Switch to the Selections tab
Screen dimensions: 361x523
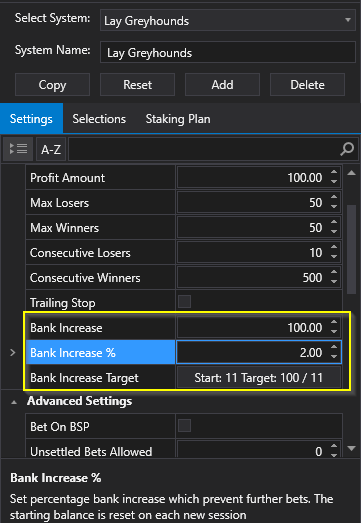[99, 119]
